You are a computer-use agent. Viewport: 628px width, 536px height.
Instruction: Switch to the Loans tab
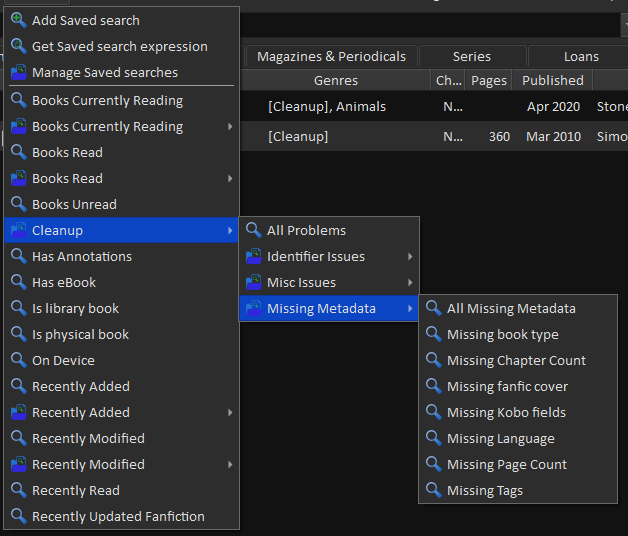coord(581,56)
